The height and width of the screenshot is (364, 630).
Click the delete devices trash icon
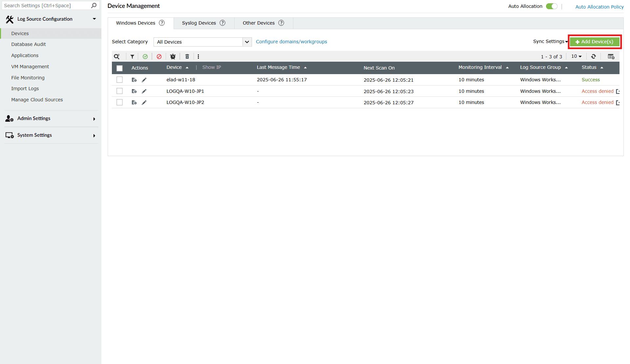click(x=187, y=56)
